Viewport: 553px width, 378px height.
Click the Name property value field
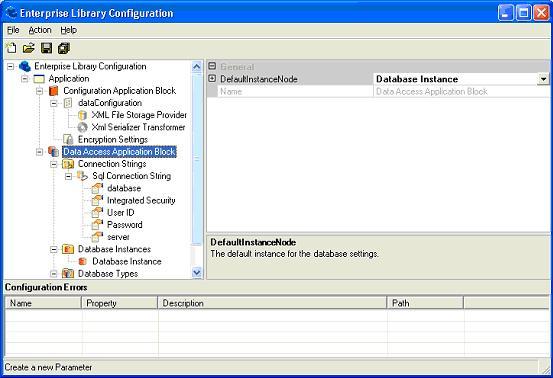[461, 91]
